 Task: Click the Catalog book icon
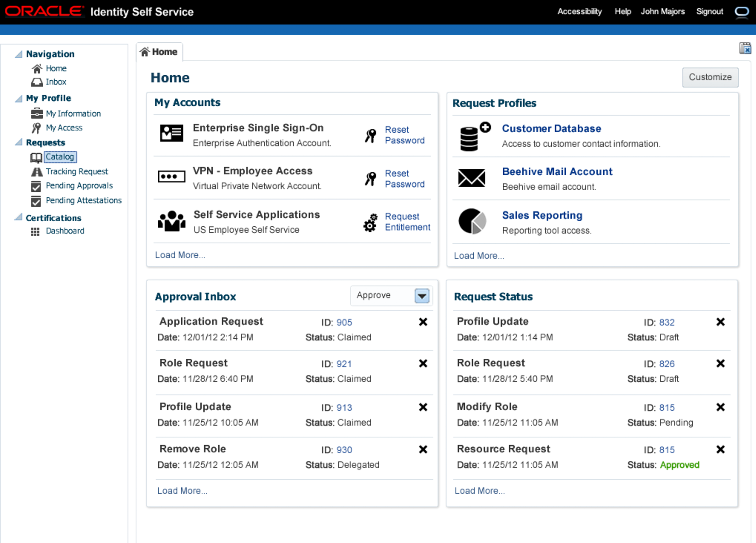36,158
